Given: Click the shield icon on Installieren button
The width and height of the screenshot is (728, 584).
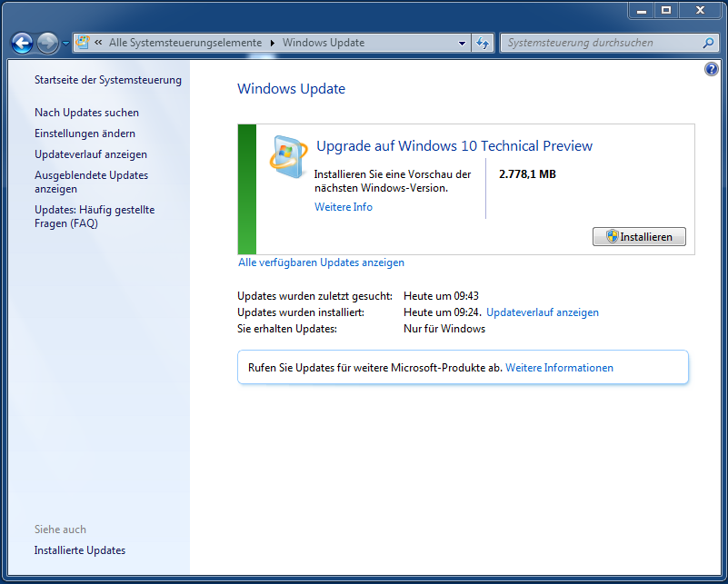Looking at the screenshot, I should coord(612,236).
